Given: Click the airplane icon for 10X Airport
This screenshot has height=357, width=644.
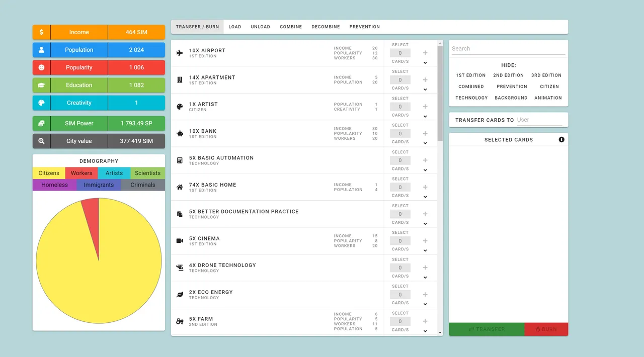Looking at the screenshot, I should click(180, 53).
